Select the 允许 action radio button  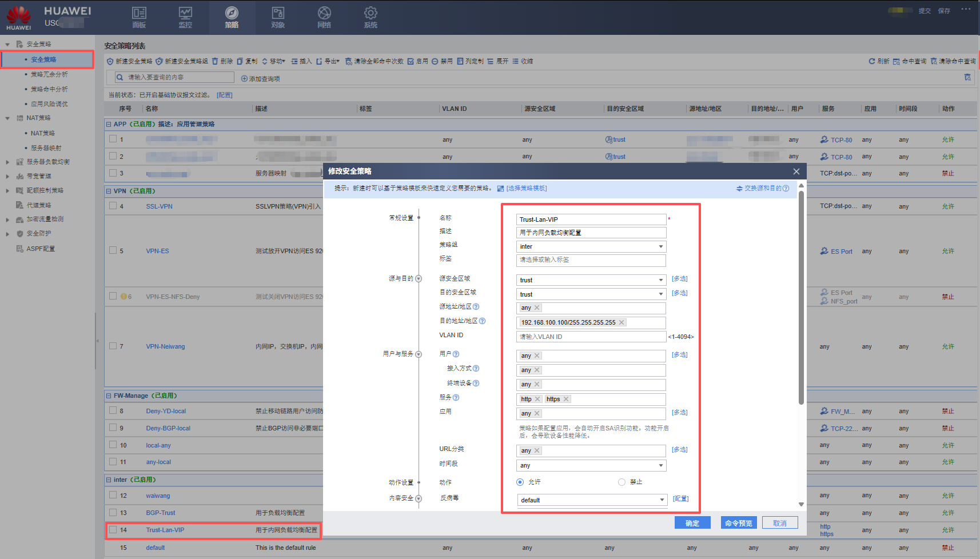click(x=520, y=482)
